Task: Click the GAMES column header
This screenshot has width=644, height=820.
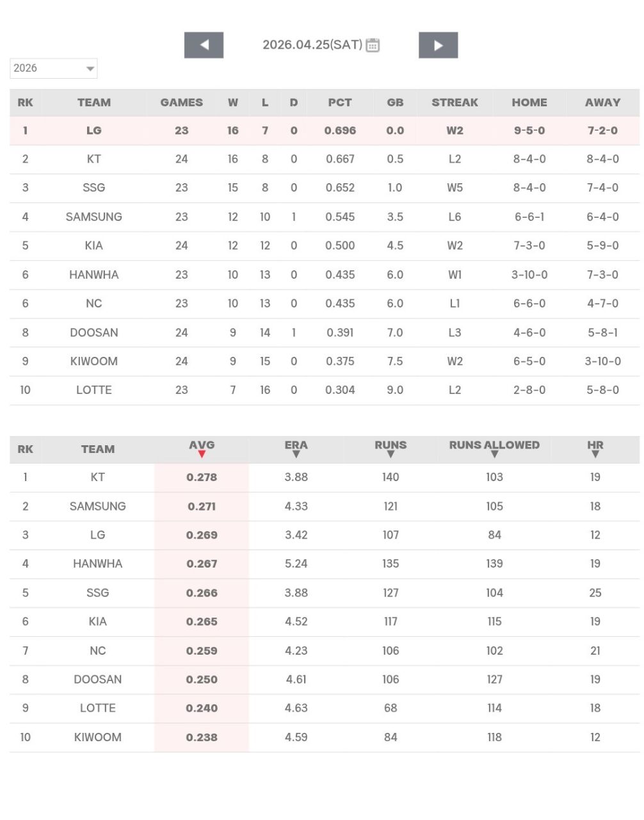Action: [182, 102]
